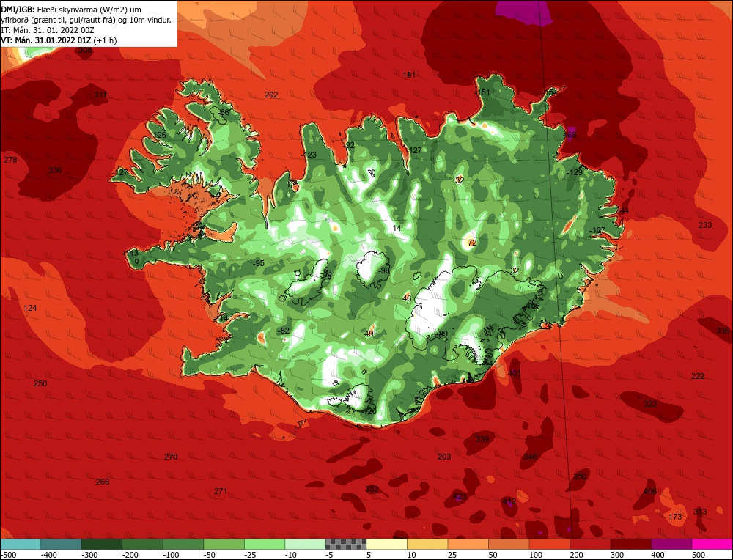The image size is (733, 560).
Task: Click the map value "49" in south Iceland
Action: pyautogui.click(x=369, y=334)
